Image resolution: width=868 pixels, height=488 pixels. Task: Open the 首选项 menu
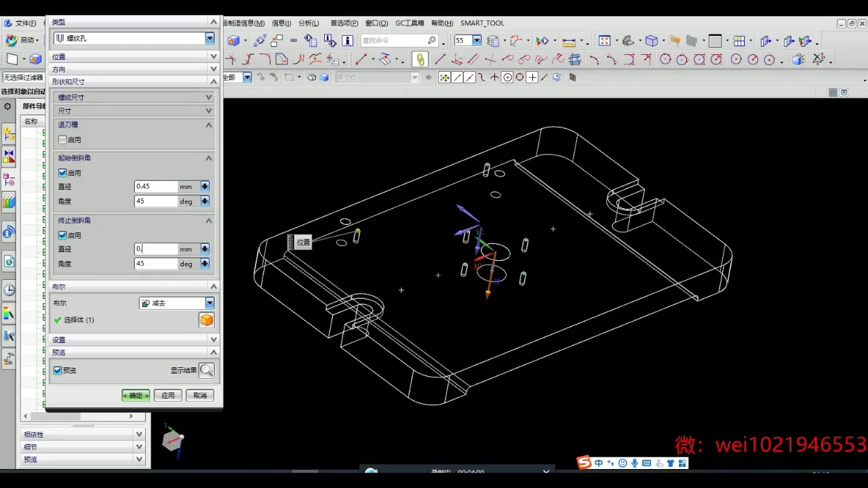coord(343,22)
